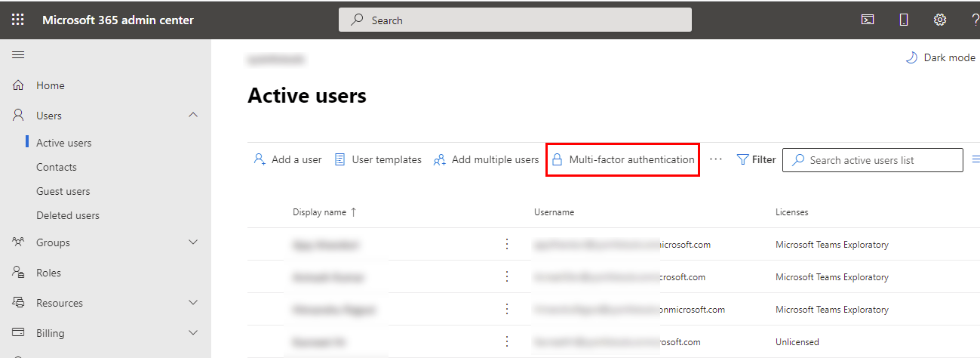Collapse the navigation hamburger menu
Image resolution: width=980 pixels, height=358 pixels.
tap(18, 55)
